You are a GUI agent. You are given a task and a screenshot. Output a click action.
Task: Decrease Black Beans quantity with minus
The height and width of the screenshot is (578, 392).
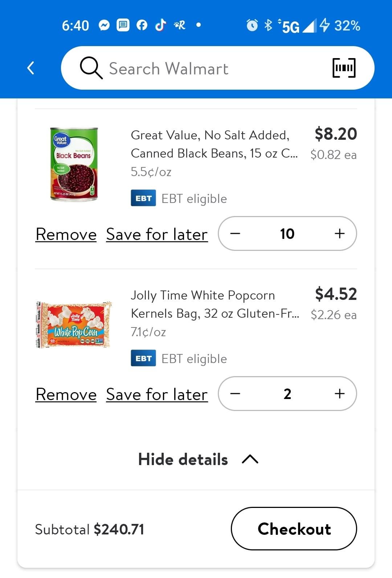coord(235,233)
